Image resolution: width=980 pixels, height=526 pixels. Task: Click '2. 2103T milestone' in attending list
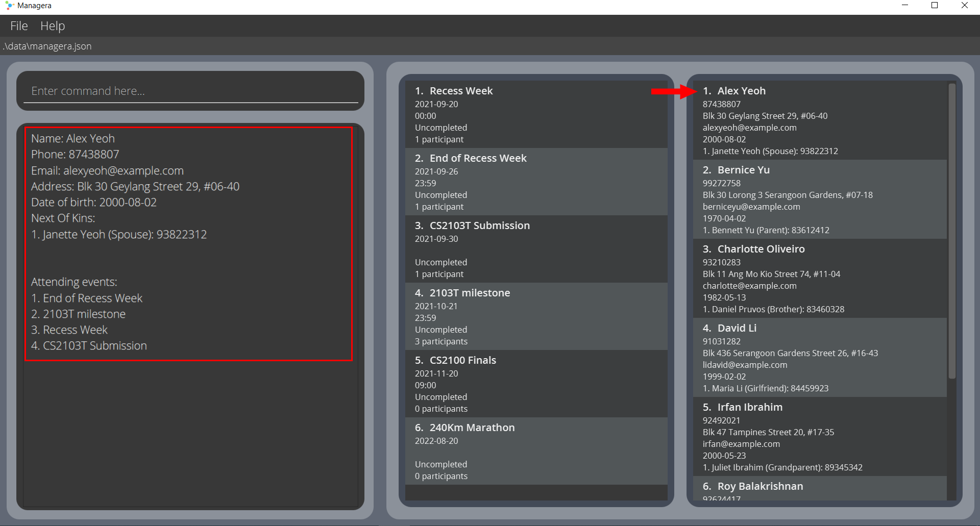(x=78, y=314)
